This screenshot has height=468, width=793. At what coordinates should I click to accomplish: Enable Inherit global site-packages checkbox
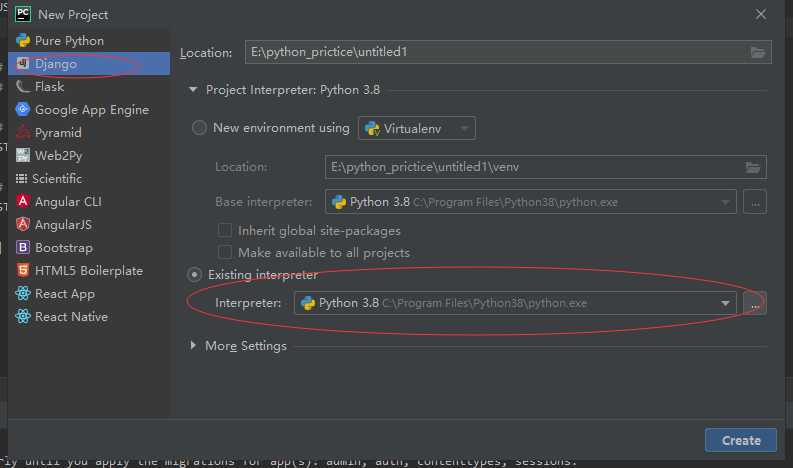(225, 230)
